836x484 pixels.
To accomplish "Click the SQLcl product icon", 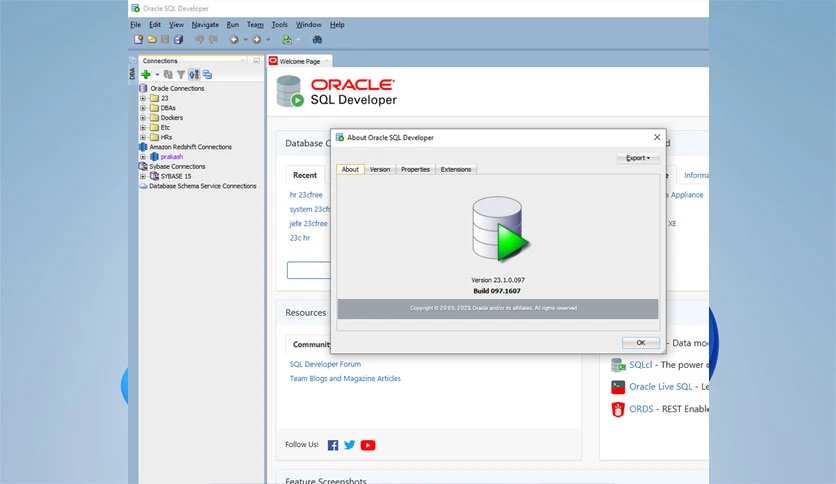I will coord(618,365).
